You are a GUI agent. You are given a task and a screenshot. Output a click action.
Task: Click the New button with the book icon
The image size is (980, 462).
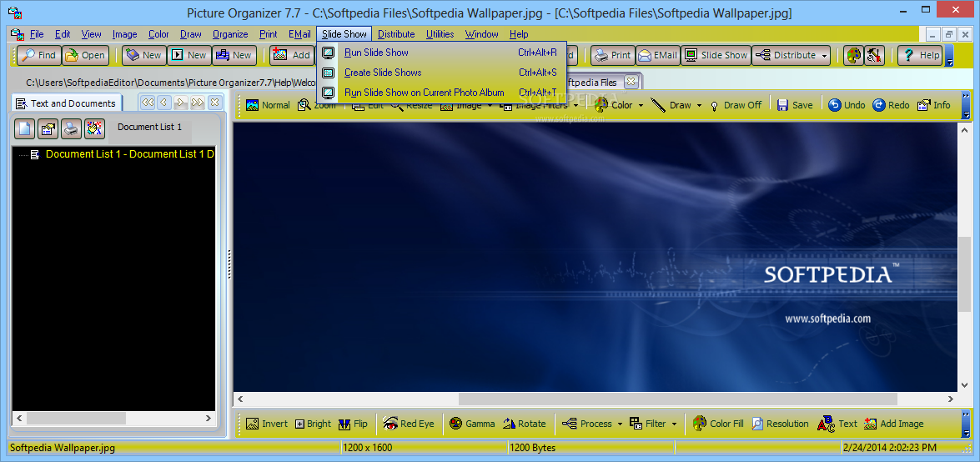tap(143, 55)
